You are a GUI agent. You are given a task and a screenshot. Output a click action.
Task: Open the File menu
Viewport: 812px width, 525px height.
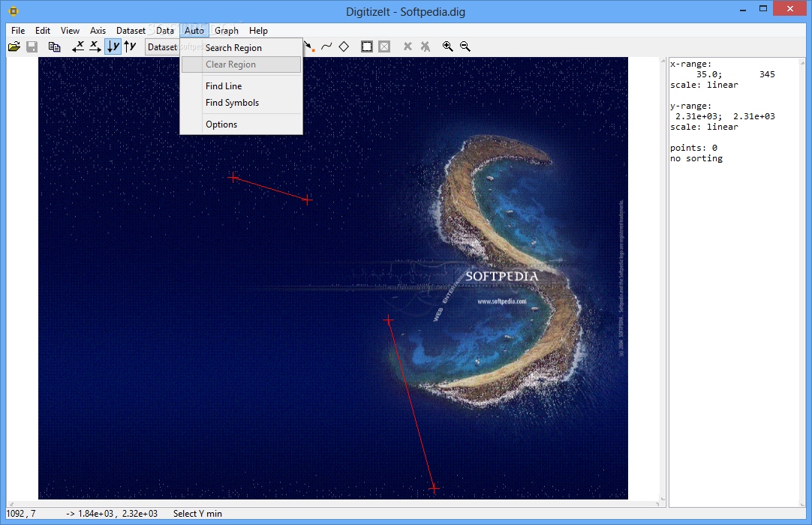pyautogui.click(x=18, y=31)
